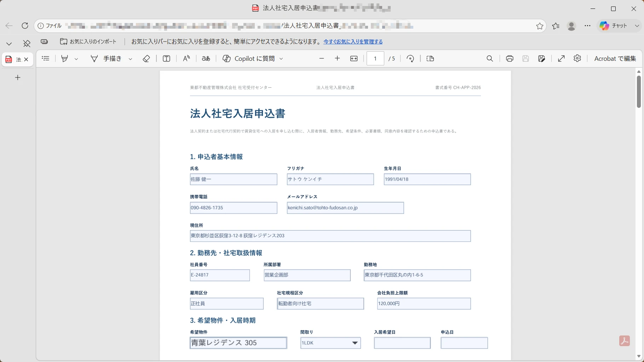The width and height of the screenshot is (644, 362).
Task: Select the 手描き draw tool
Action: click(106, 58)
